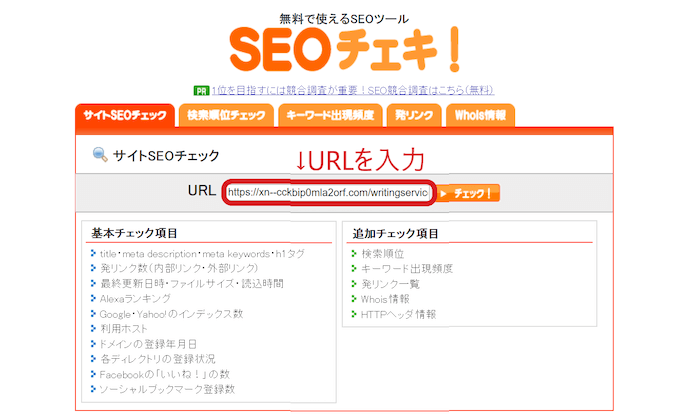The width and height of the screenshot is (700, 420).
Task: Click the Facebookの「いいね！」の数 item
Action: point(165,374)
